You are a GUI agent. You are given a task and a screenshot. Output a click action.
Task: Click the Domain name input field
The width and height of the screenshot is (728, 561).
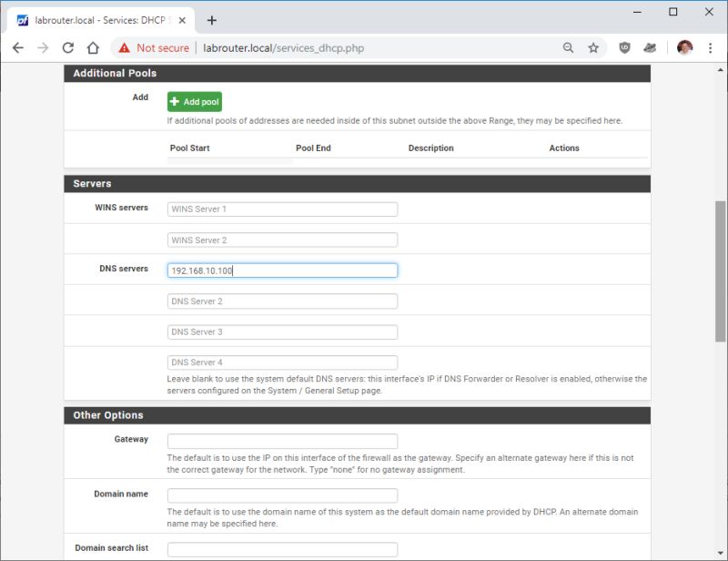(x=282, y=495)
